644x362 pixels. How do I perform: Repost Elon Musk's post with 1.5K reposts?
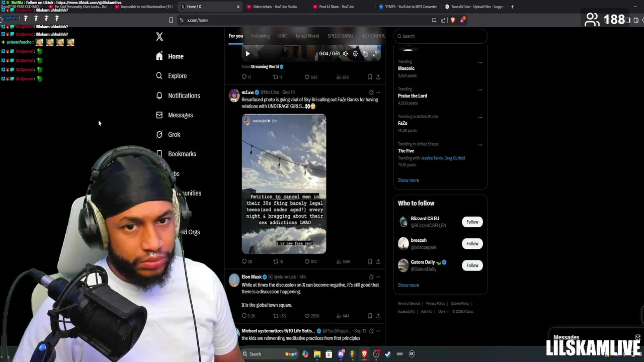point(279,316)
